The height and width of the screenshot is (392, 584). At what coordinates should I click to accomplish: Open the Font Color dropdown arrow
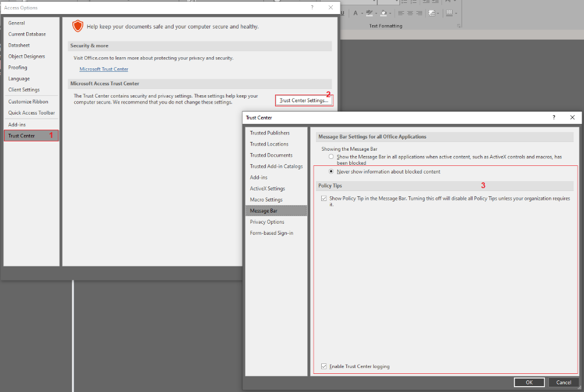click(362, 13)
